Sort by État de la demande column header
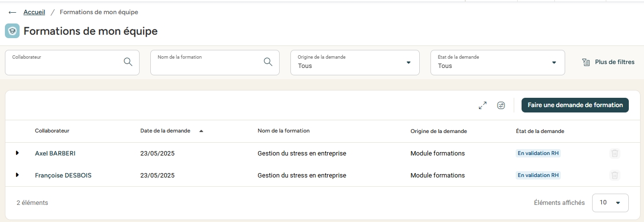Screen dimensions: 644x222 (540, 131)
